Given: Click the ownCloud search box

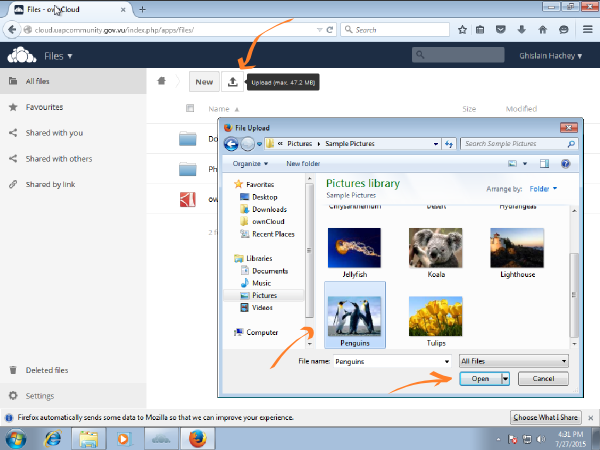Looking at the screenshot, I should tap(458, 55).
